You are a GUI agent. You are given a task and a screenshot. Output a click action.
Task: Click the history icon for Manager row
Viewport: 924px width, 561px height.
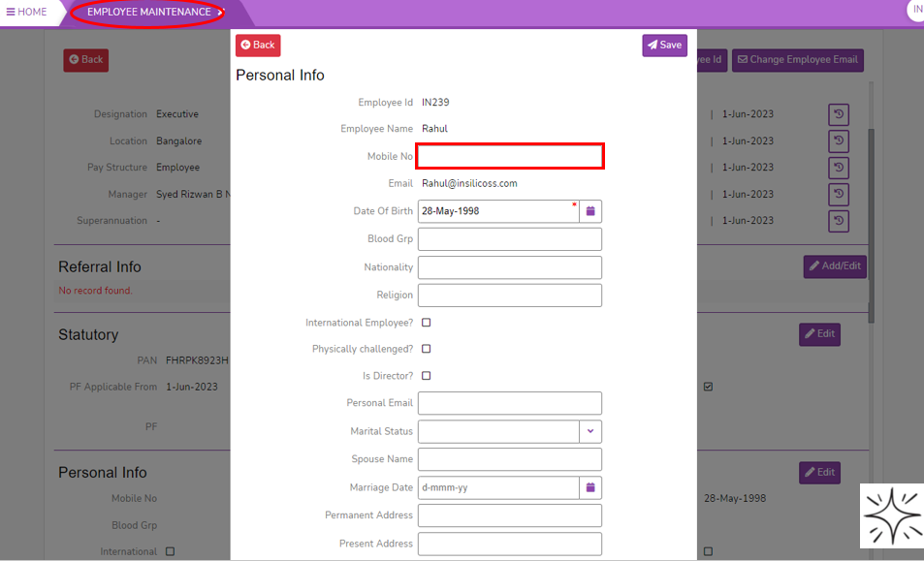(x=839, y=195)
